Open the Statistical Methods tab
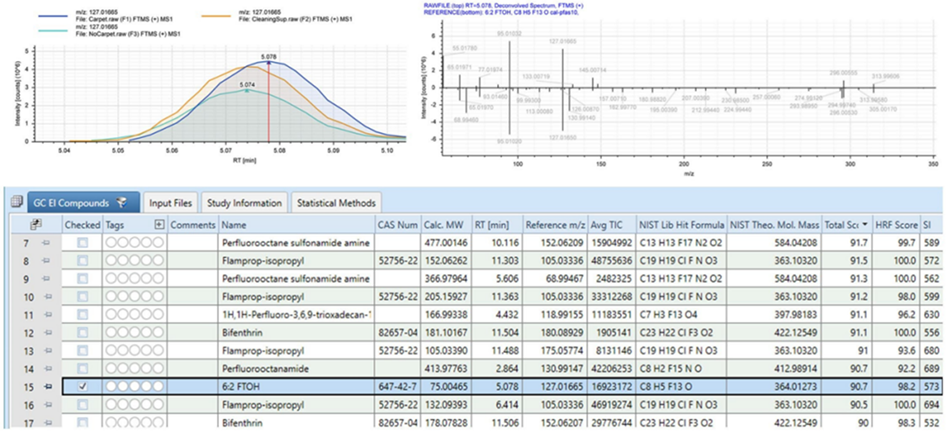This screenshot has width=950, height=435. (336, 203)
